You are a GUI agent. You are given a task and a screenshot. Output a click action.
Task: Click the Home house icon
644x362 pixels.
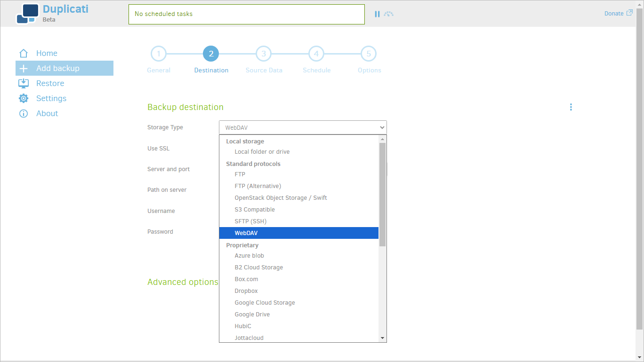coord(24,53)
